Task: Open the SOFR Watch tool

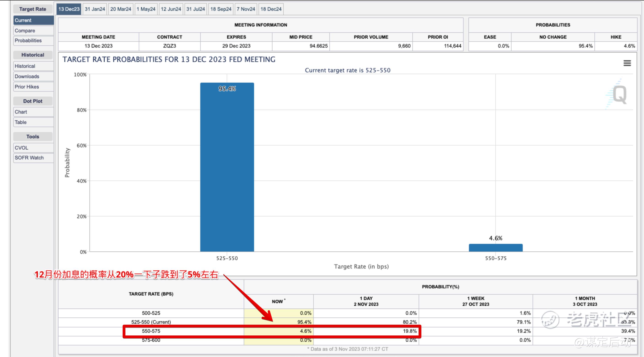Action: click(x=33, y=158)
